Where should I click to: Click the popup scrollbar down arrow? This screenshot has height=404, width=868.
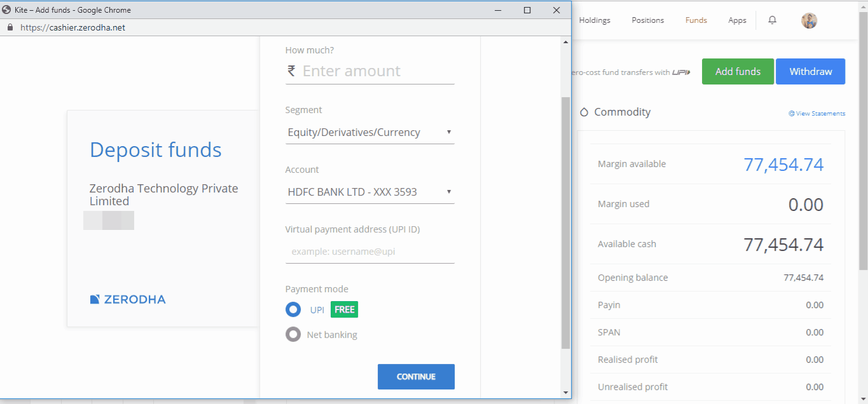pyautogui.click(x=566, y=393)
